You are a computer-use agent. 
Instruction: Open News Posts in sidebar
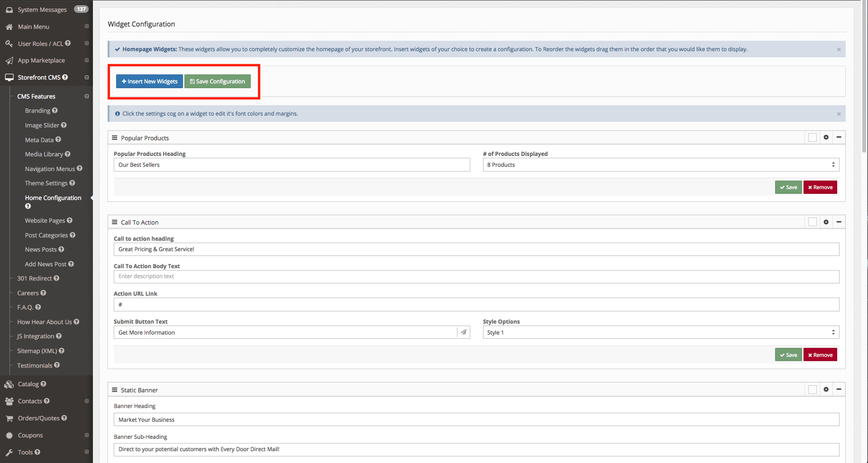[40, 249]
